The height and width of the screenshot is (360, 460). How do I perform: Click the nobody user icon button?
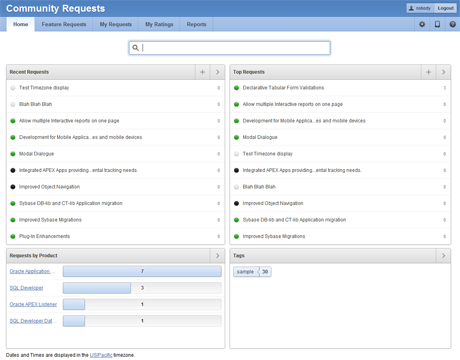(x=420, y=8)
